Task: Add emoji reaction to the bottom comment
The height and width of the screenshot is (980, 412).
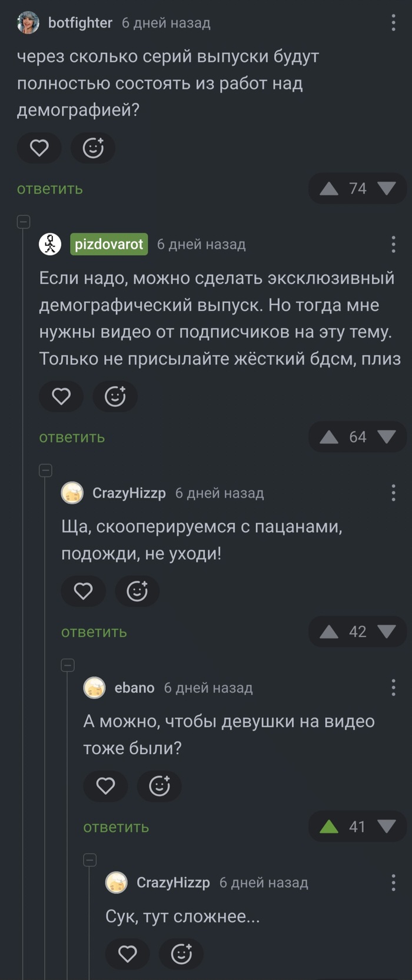Action: pyautogui.click(x=181, y=954)
